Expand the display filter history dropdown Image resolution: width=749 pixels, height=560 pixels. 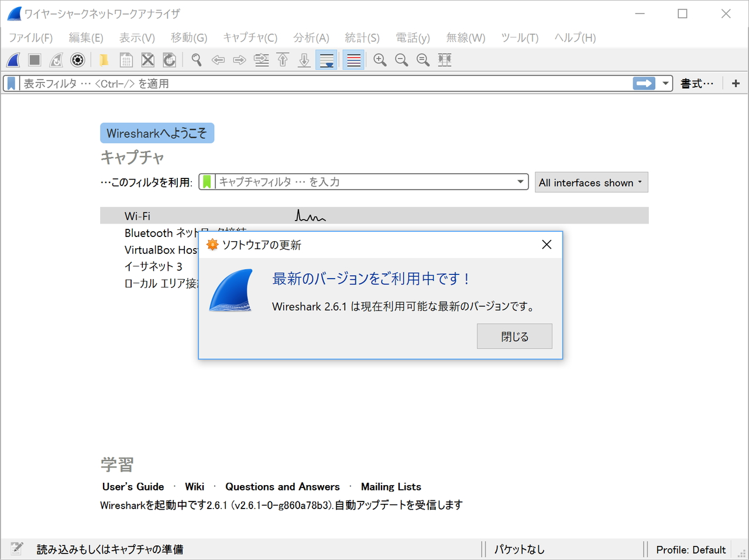(665, 83)
